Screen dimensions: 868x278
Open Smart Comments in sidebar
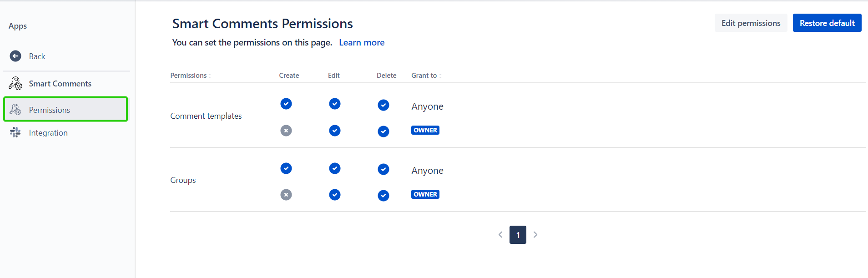tap(60, 84)
